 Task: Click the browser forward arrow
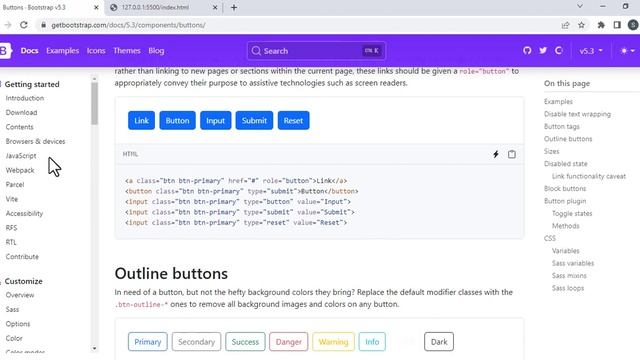[x=8, y=25]
